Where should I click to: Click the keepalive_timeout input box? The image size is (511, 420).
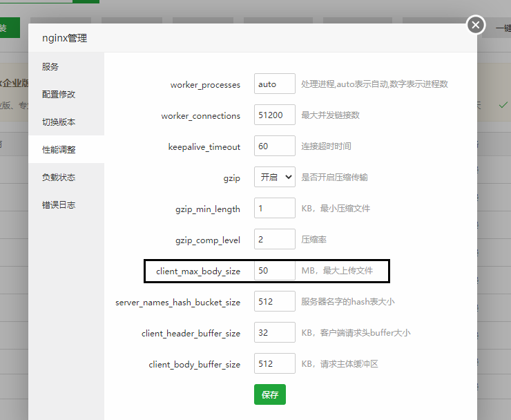point(274,146)
